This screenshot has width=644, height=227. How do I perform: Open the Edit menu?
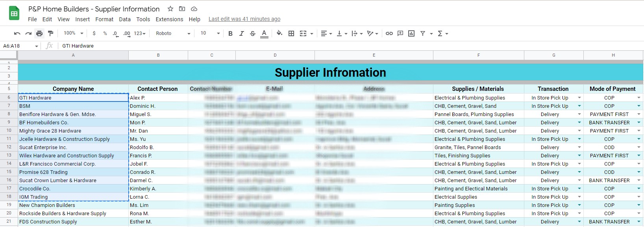tap(47, 19)
